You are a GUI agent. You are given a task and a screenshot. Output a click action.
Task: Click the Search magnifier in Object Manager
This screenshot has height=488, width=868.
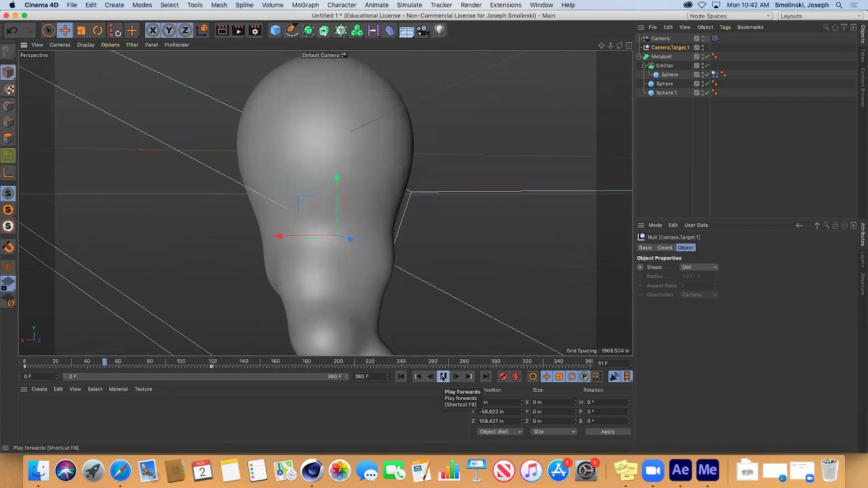(826, 27)
